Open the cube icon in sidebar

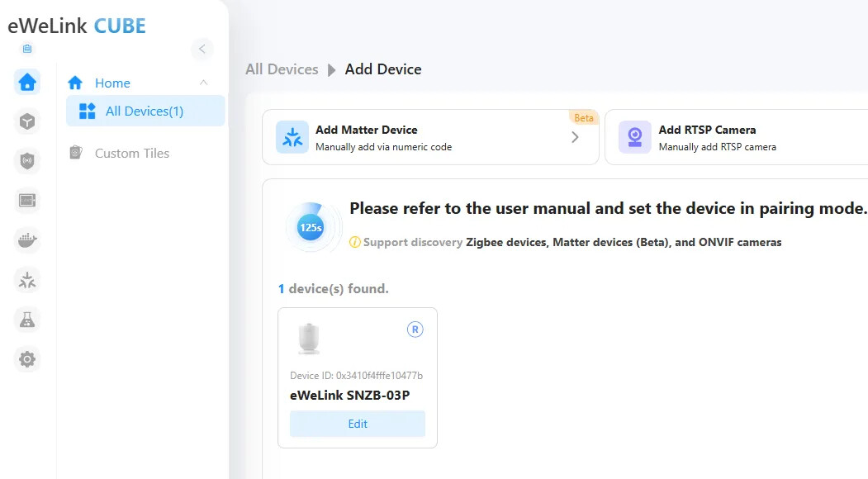[27, 122]
